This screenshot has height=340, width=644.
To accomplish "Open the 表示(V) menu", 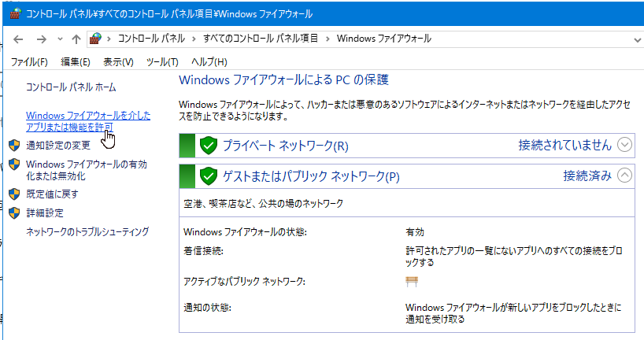I will (x=118, y=62).
